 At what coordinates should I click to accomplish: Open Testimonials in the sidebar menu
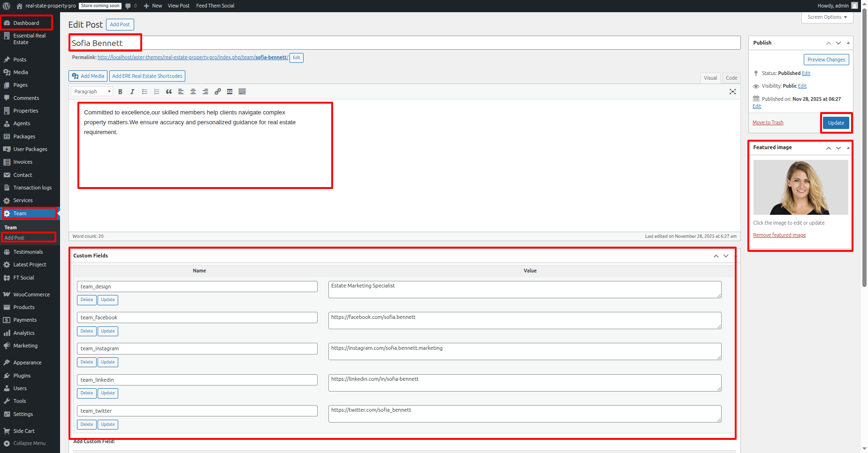pos(28,252)
